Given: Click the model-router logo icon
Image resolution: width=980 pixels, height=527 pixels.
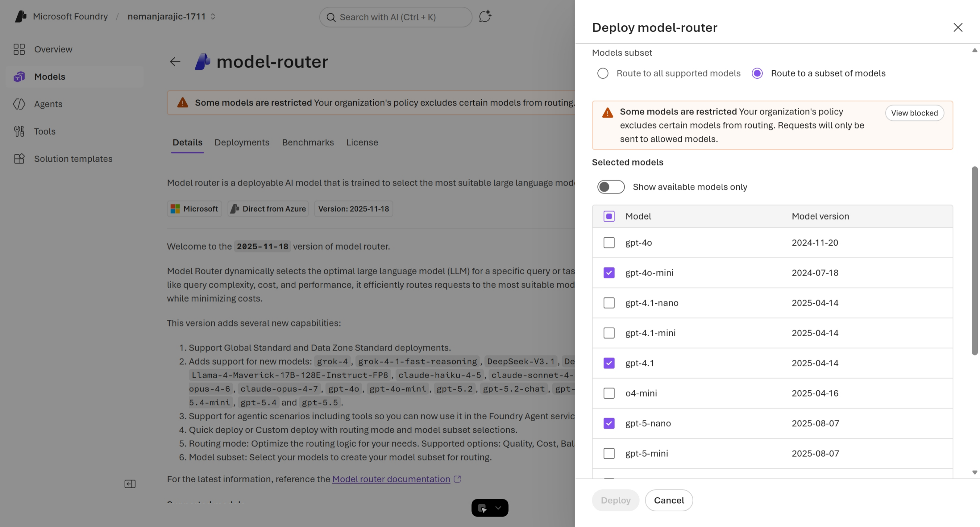Looking at the screenshot, I should [202, 61].
